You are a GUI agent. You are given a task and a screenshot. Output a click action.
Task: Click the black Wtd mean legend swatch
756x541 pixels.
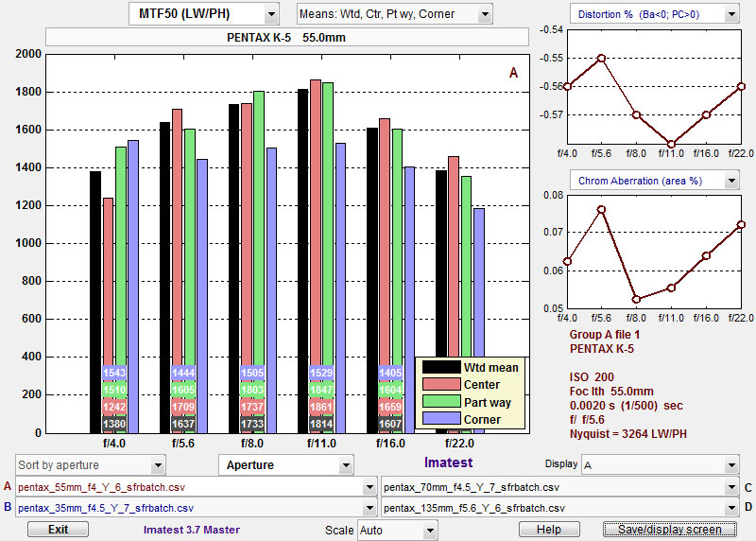(441, 367)
